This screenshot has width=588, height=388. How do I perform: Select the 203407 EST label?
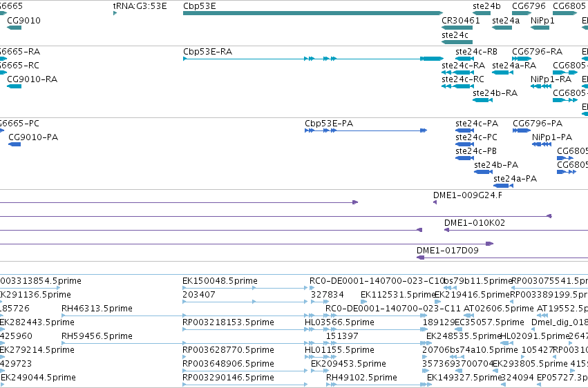(199, 295)
